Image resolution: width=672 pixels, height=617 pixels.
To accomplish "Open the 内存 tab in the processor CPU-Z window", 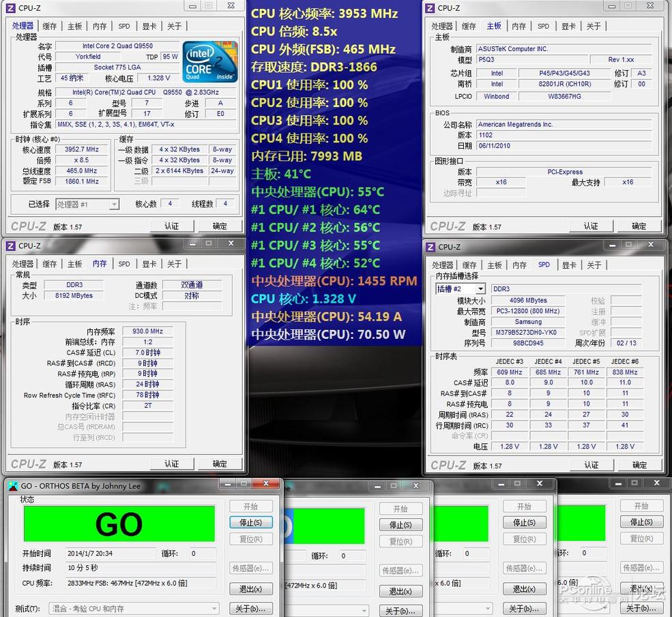I will tap(100, 26).
